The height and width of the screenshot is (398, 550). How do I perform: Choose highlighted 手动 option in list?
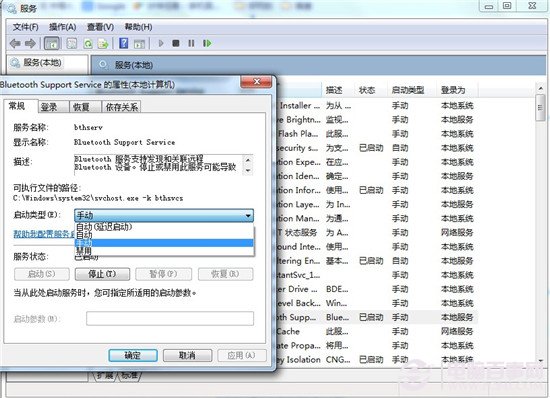[x=164, y=243]
